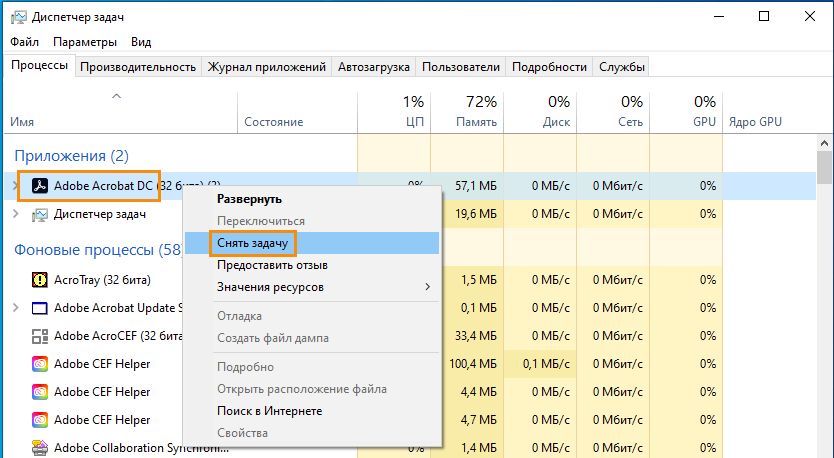Image resolution: width=834 pixels, height=458 pixels.
Task: Click the vertical scrollbar thumb
Action: (x=824, y=167)
